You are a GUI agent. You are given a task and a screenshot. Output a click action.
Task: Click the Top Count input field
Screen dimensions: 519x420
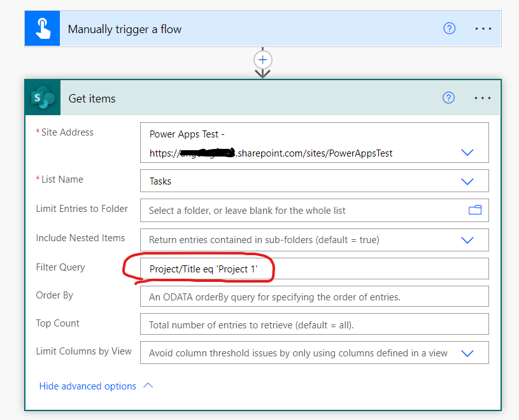click(x=315, y=324)
